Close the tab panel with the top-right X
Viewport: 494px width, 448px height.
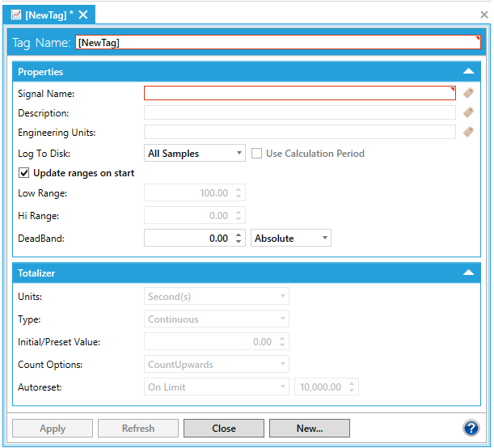click(x=483, y=15)
